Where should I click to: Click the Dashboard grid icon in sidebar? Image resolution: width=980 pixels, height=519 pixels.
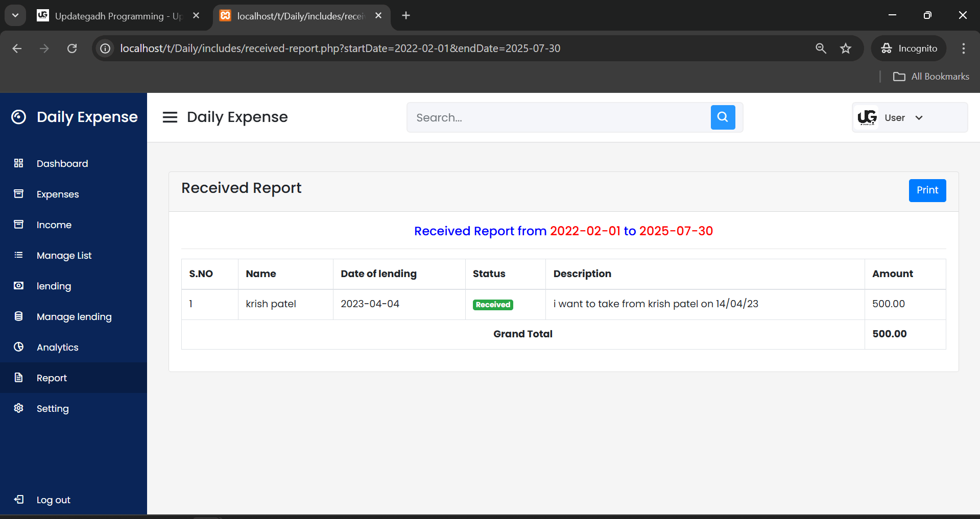(x=19, y=163)
